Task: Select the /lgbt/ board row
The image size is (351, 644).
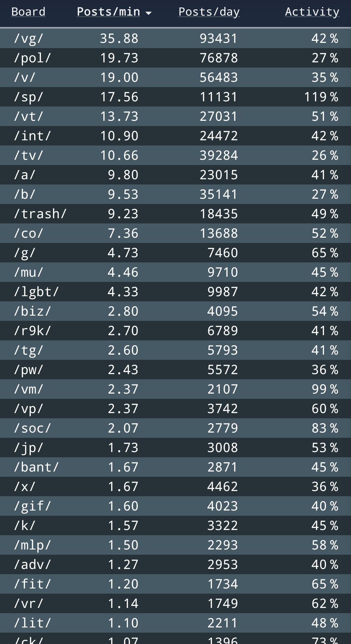Action: click(x=36, y=292)
